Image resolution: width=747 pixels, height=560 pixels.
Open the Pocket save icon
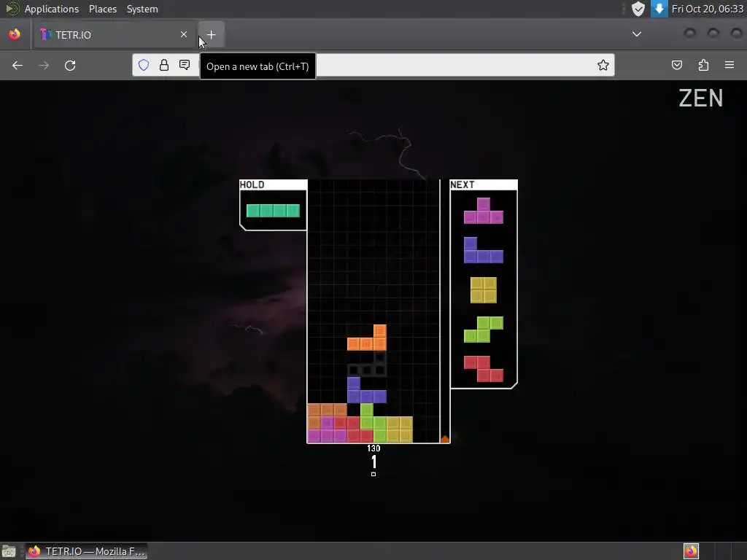[x=676, y=65]
